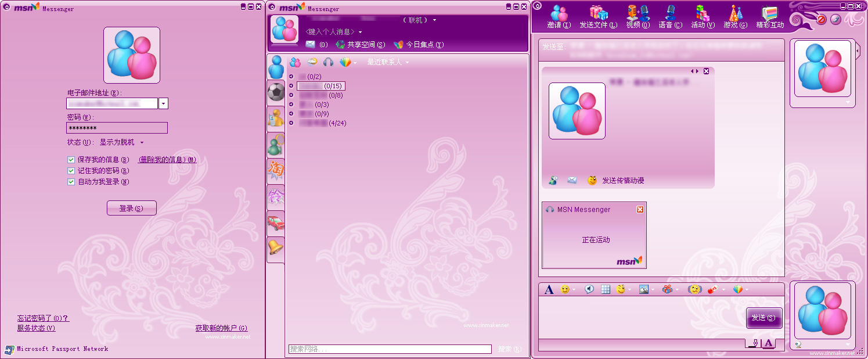Click the webcam icon below your picture
The width and height of the screenshot is (868, 359).
798,344
